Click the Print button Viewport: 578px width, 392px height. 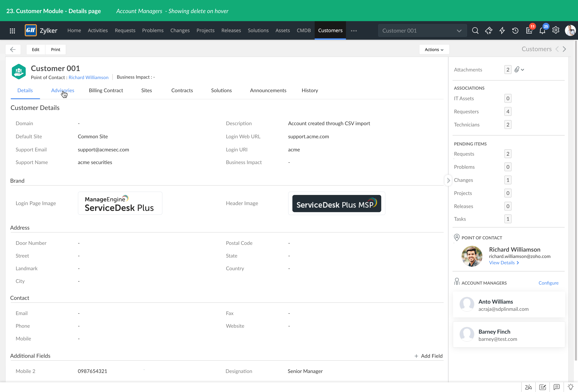tap(55, 49)
